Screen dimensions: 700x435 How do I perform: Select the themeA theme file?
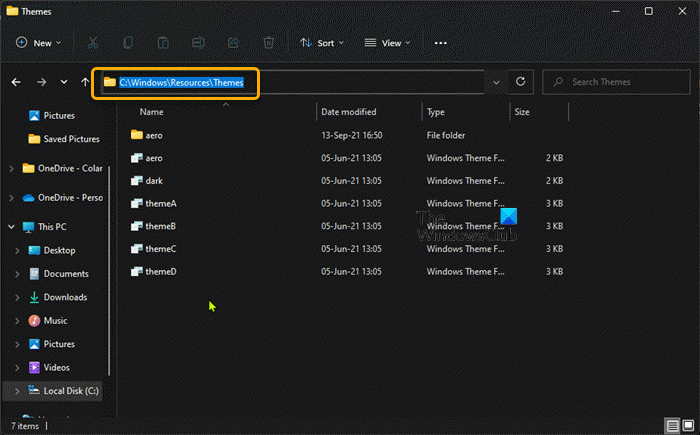pyautogui.click(x=160, y=203)
